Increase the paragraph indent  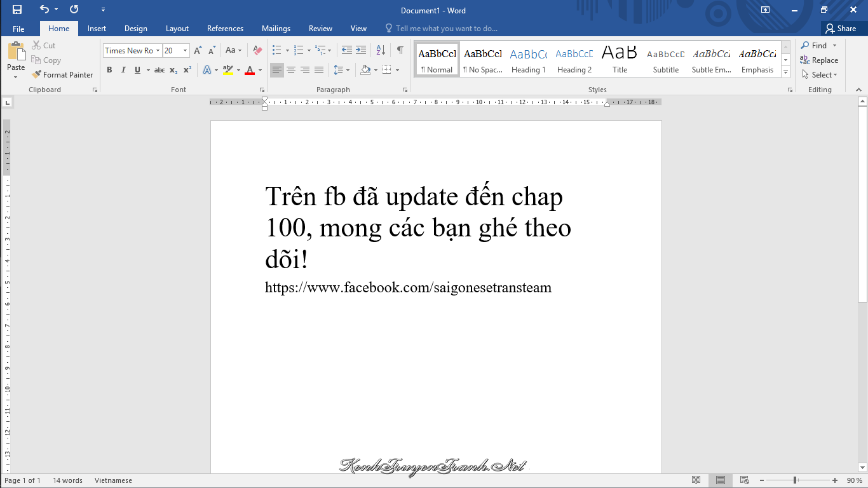tap(360, 50)
